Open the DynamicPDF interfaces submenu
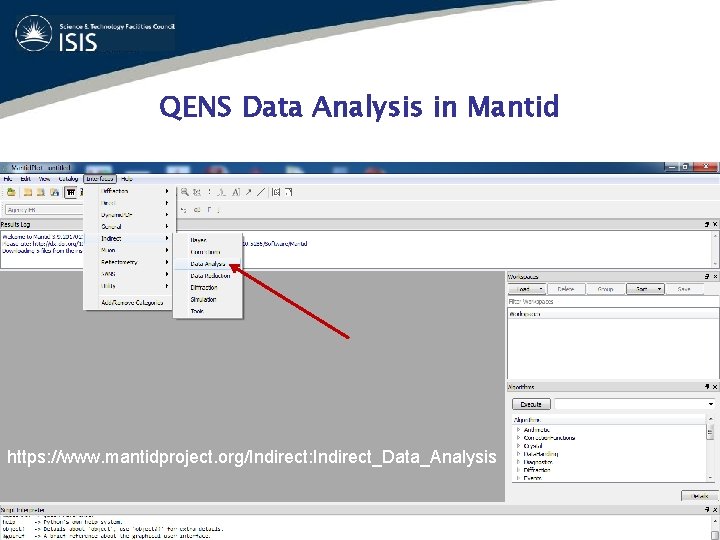The height and width of the screenshot is (540, 720). pos(130,215)
